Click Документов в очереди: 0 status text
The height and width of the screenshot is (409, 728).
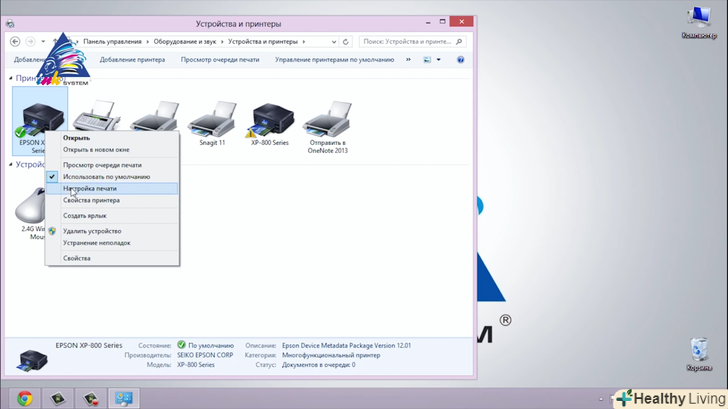(318, 365)
